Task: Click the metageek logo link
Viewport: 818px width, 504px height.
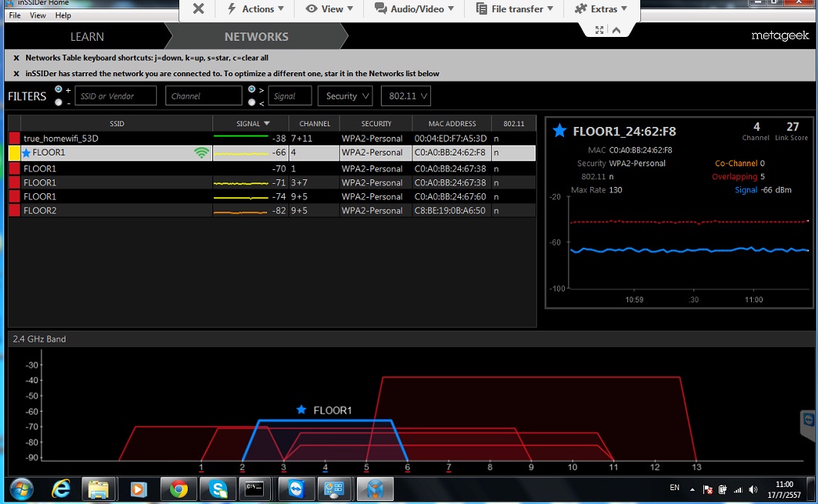Action: pos(780,35)
